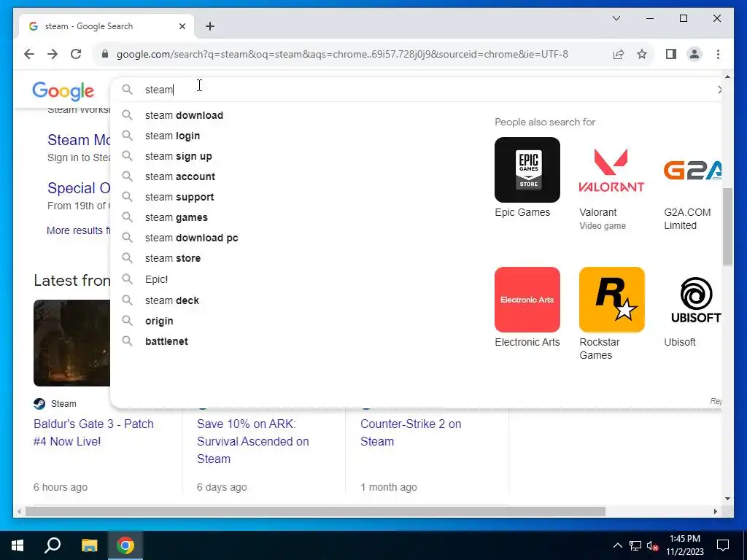Click the browser forward arrow
Viewport: 747px width, 560px height.
coord(53,54)
